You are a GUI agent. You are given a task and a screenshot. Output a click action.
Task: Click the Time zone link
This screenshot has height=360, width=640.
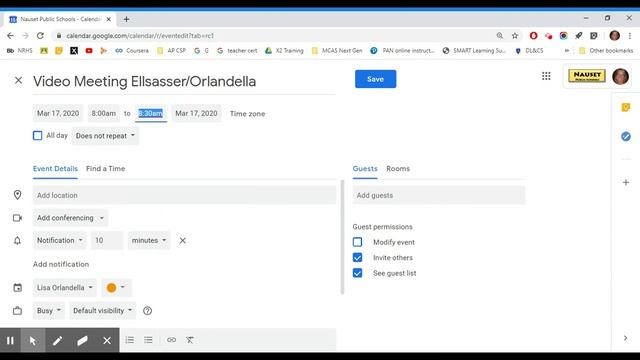247,114
